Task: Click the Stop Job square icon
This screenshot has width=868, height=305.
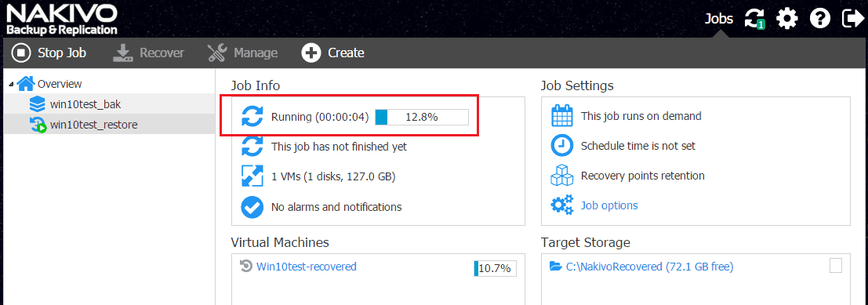Action: point(21,53)
